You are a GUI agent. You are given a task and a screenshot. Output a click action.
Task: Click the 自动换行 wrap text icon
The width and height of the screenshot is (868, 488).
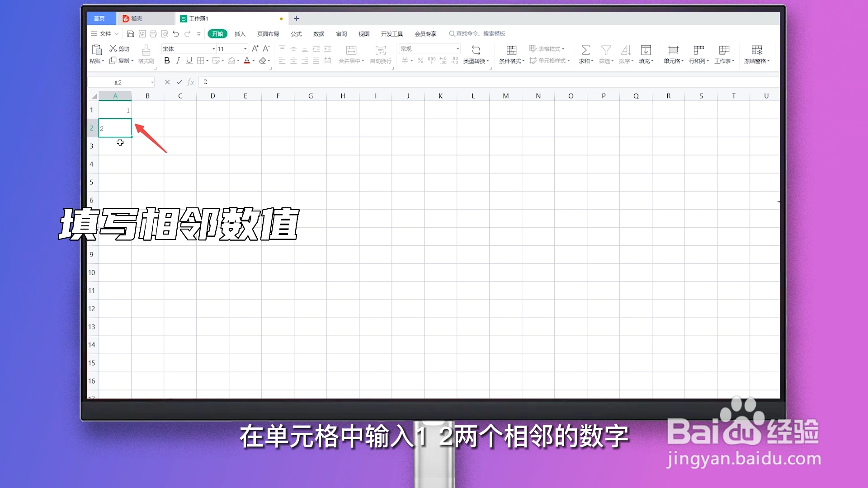pos(381,54)
